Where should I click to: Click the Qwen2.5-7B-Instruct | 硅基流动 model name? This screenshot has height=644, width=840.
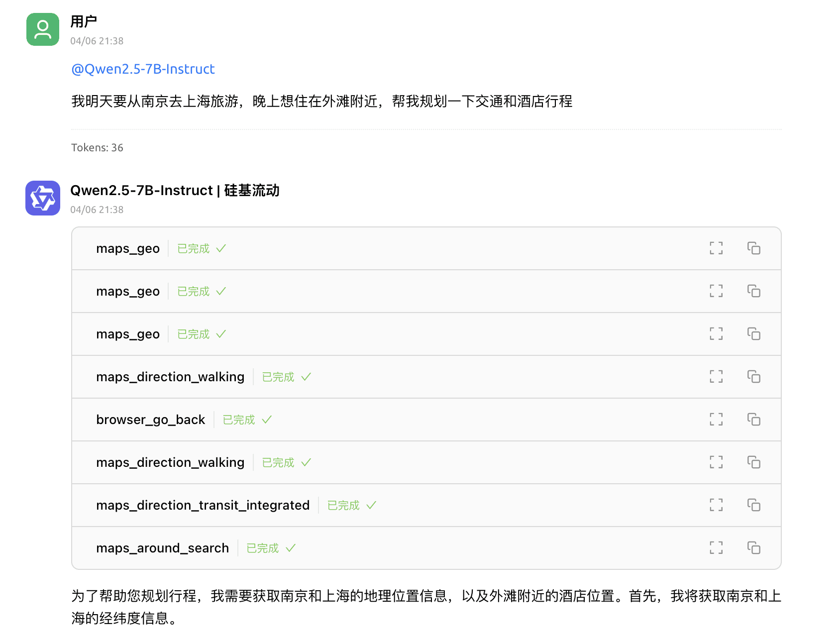(x=175, y=191)
